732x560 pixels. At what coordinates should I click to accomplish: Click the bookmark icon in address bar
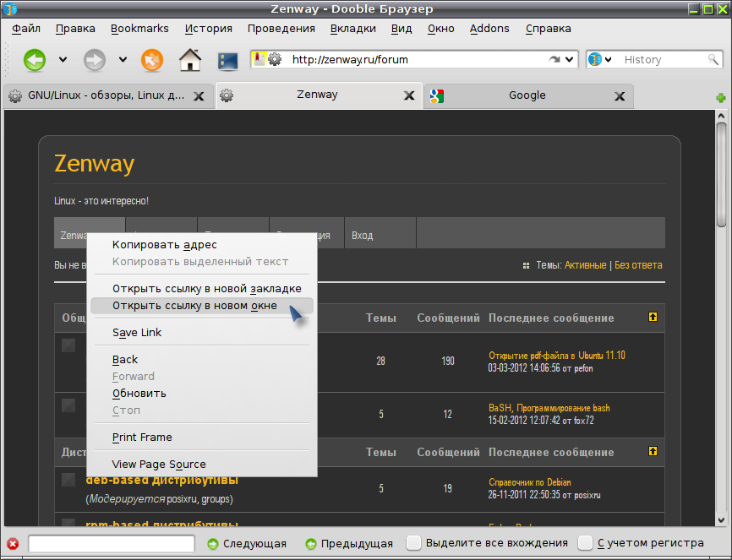pos(259,59)
